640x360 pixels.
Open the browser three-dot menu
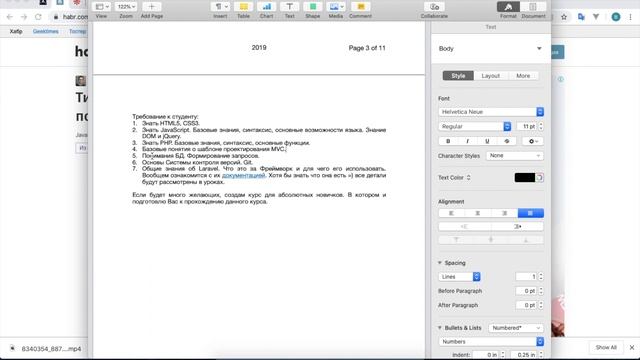tap(631, 17)
